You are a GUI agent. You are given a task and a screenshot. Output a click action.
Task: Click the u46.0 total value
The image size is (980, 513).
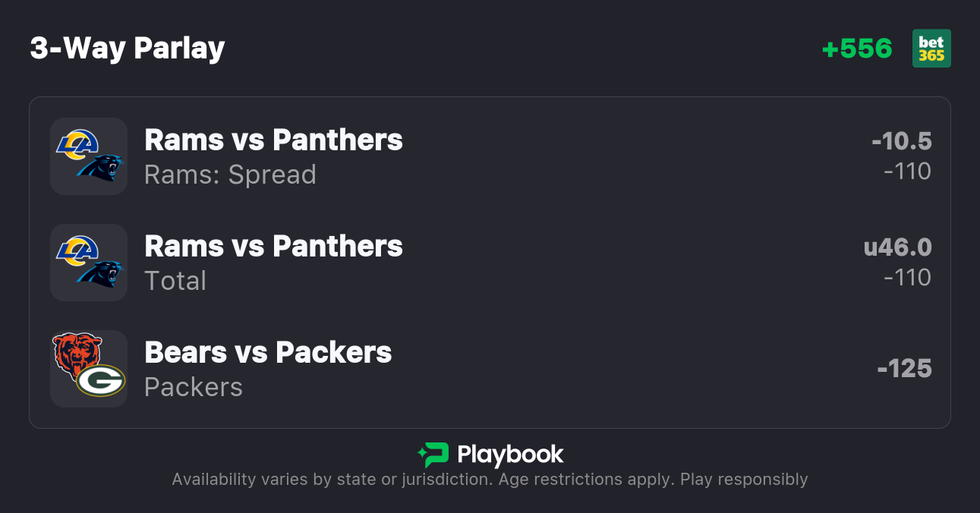point(897,247)
